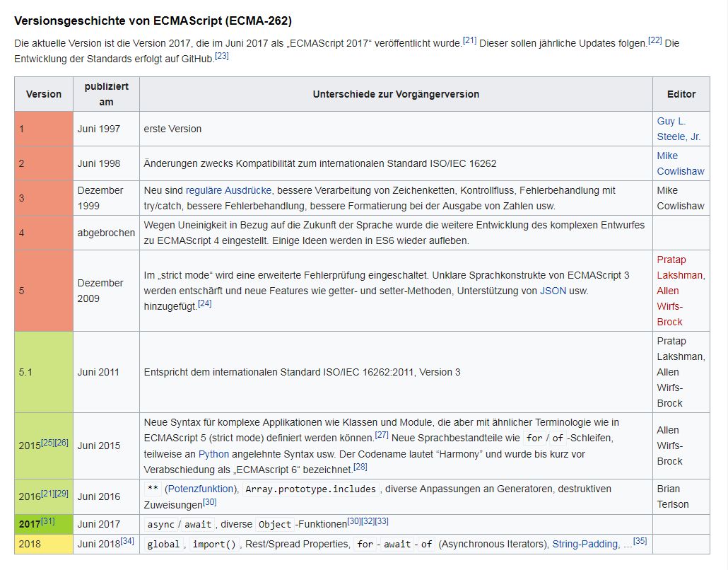728x570 pixels.
Task: Click footnote [27] in the 2015 description
Action: pos(381,435)
